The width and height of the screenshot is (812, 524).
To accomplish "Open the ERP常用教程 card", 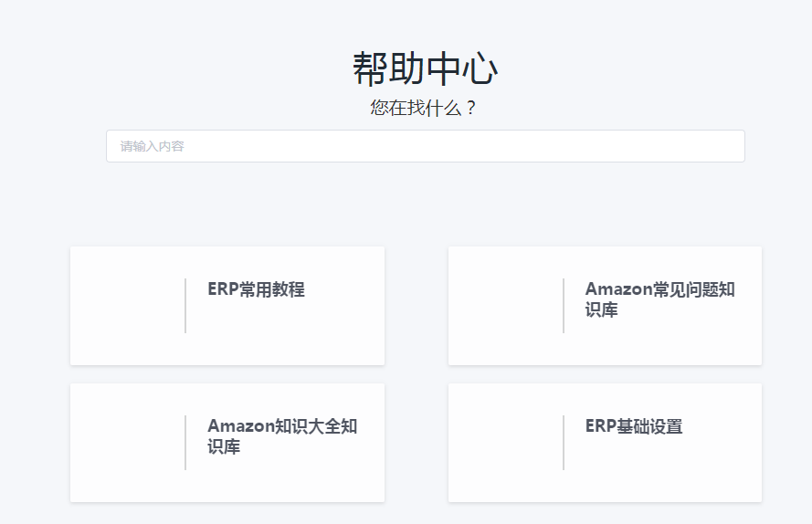I will point(227,306).
